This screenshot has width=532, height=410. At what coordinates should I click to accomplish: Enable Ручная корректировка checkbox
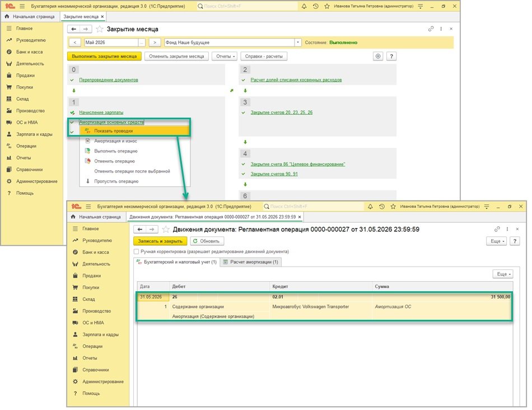pyautogui.click(x=137, y=251)
